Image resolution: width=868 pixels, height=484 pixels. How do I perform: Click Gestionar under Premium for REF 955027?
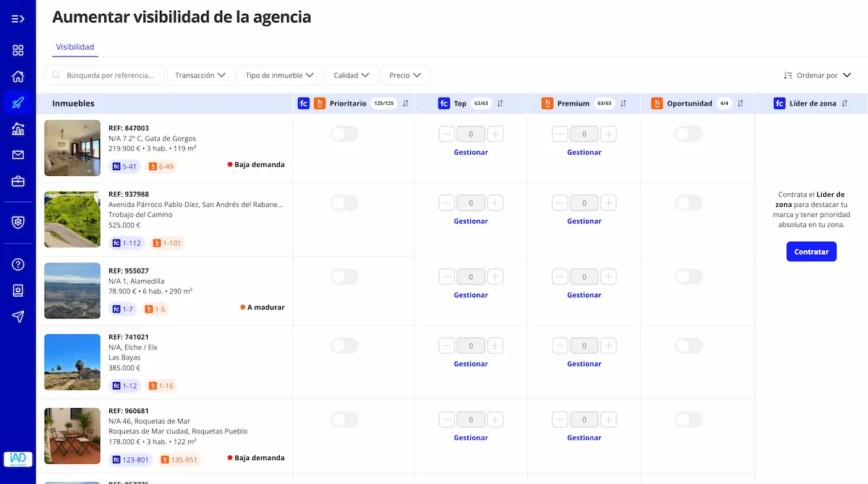[x=584, y=295]
